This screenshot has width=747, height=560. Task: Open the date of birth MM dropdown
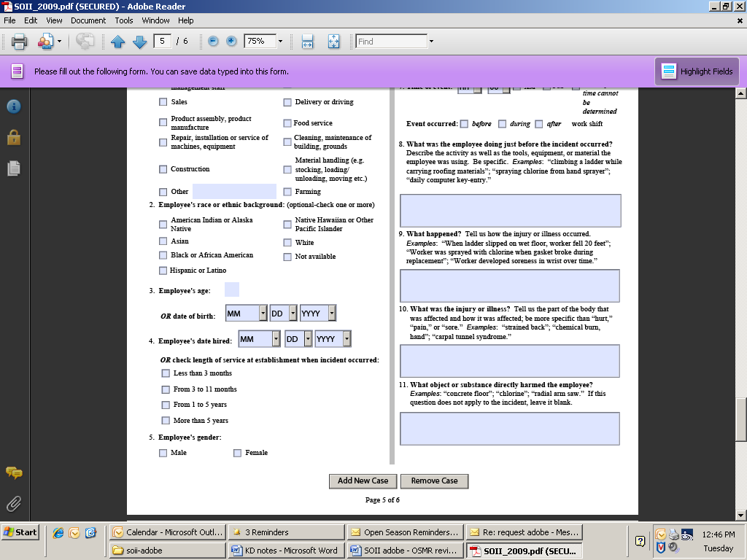pyautogui.click(x=263, y=314)
